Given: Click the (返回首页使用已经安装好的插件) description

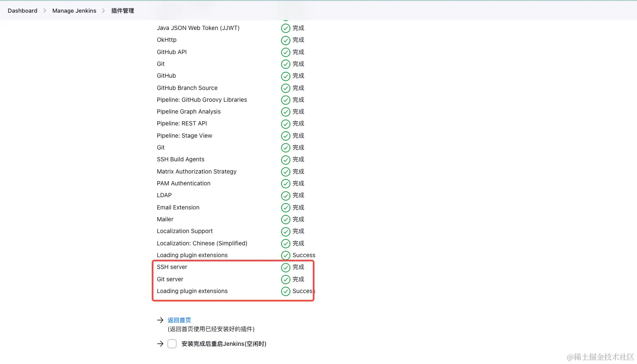Looking at the screenshot, I should click(x=211, y=329).
